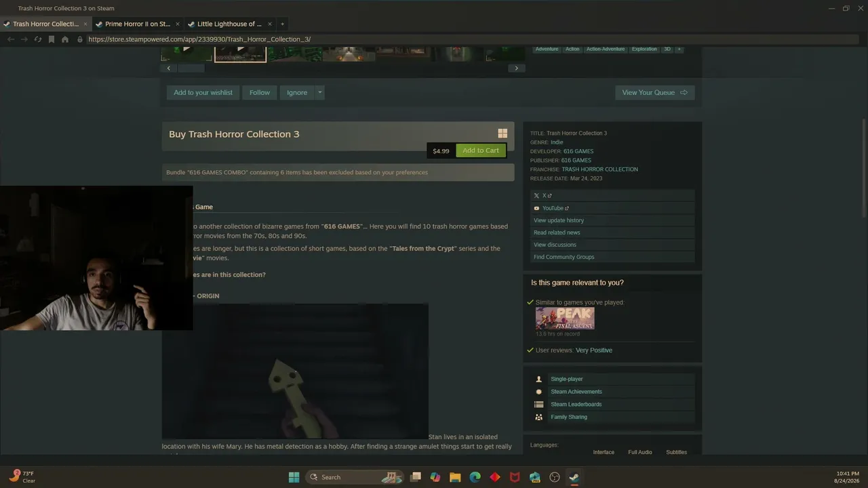
Task: Open the PEAK similar game thumbnail
Action: click(565, 318)
